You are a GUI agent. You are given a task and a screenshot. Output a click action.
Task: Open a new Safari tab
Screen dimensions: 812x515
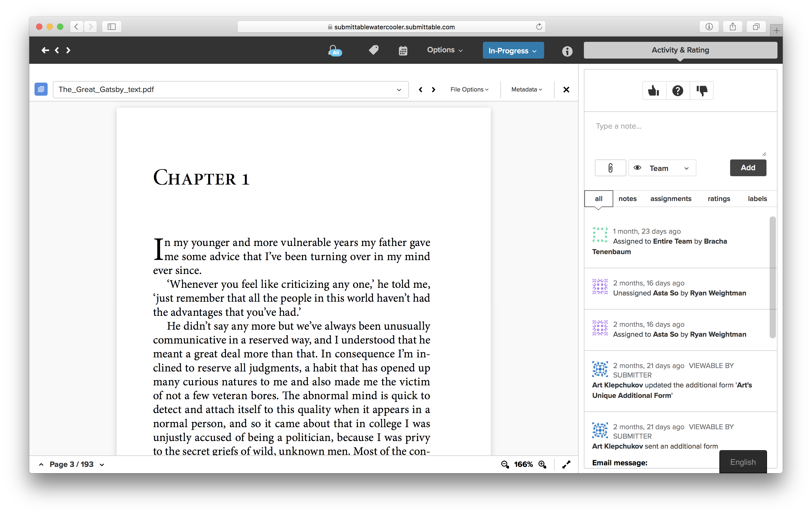point(776,31)
